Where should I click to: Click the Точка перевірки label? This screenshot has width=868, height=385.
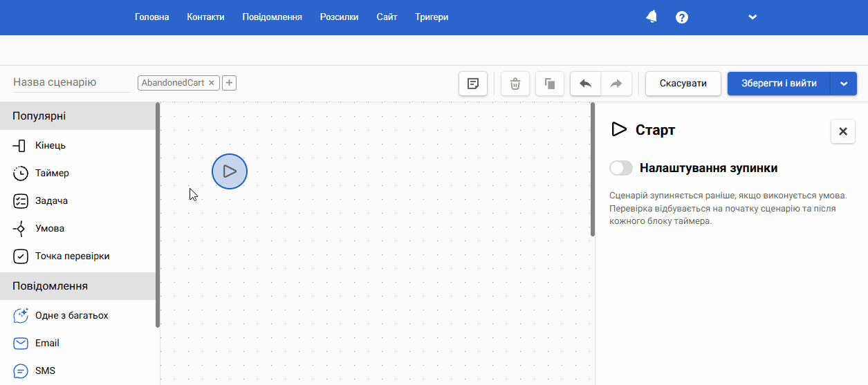click(73, 256)
